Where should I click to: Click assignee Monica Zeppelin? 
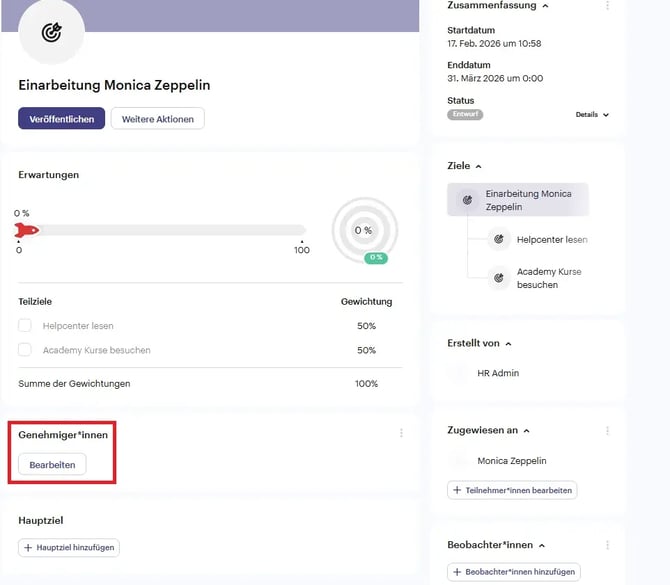point(511,461)
